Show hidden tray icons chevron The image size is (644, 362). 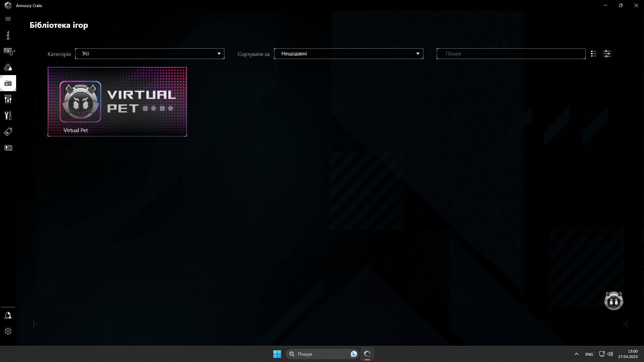pyautogui.click(x=576, y=354)
